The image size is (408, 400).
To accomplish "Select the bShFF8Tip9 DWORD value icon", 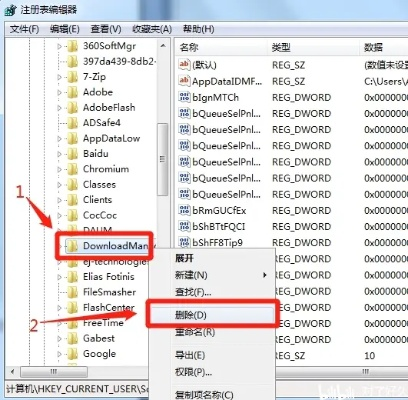I will coord(184,242).
